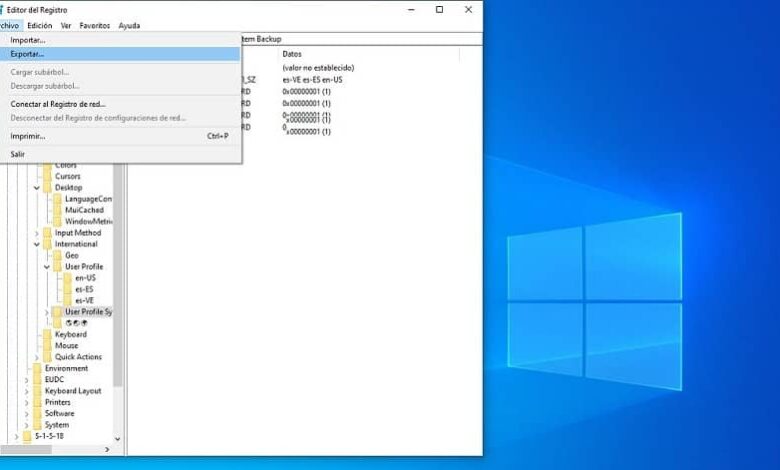
Task: Choose Imprimir... menu entry
Action: coord(120,136)
